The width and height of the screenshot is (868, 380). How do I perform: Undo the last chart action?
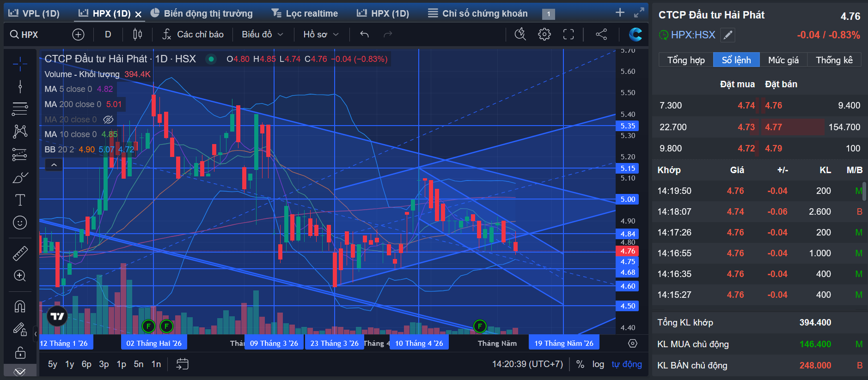(365, 34)
